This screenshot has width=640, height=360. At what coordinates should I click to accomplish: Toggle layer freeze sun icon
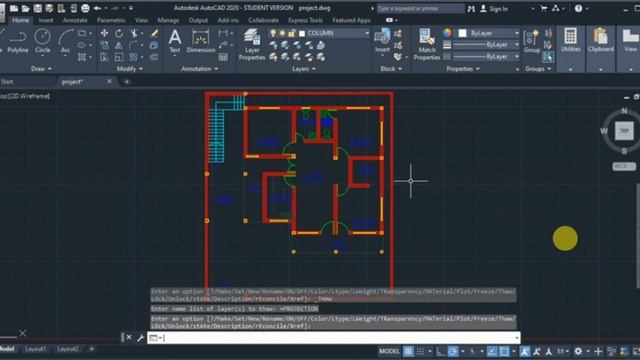point(282,33)
